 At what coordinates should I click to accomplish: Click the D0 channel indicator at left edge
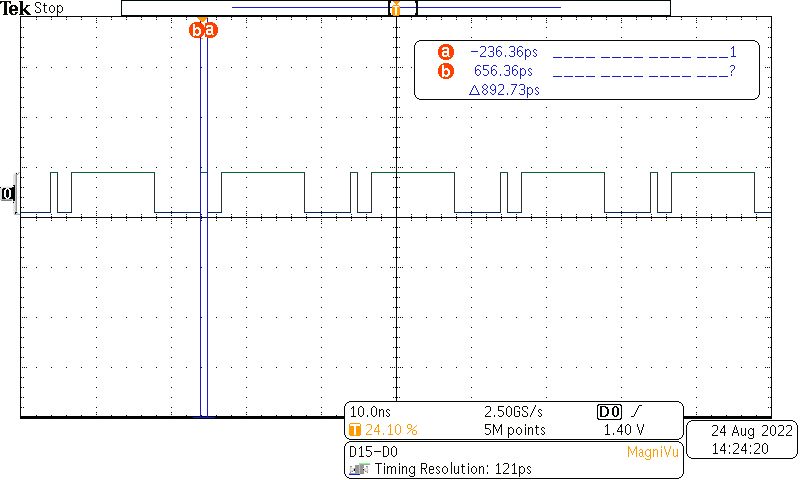[10, 193]
